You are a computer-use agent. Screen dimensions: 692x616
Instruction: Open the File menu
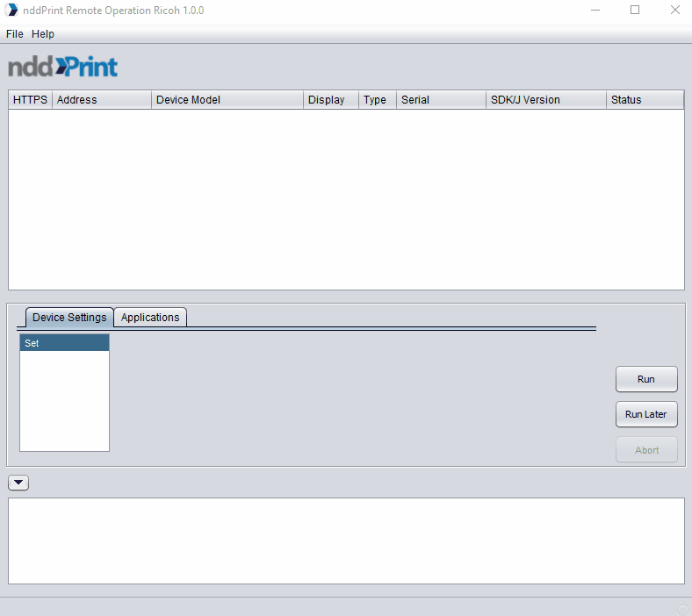14,34
